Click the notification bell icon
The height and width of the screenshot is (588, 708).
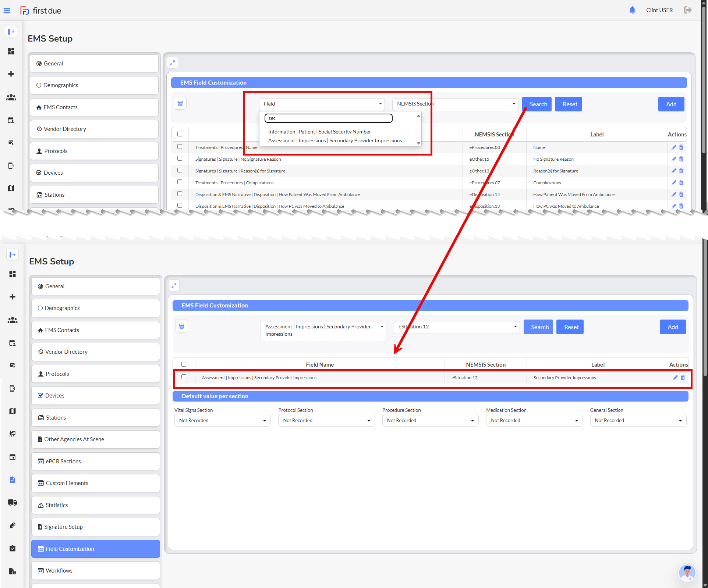click(x=632, y=10)
